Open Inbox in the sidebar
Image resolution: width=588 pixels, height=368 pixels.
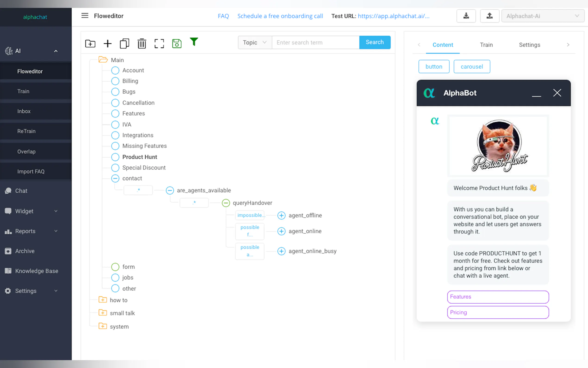[x=24, y=111]
